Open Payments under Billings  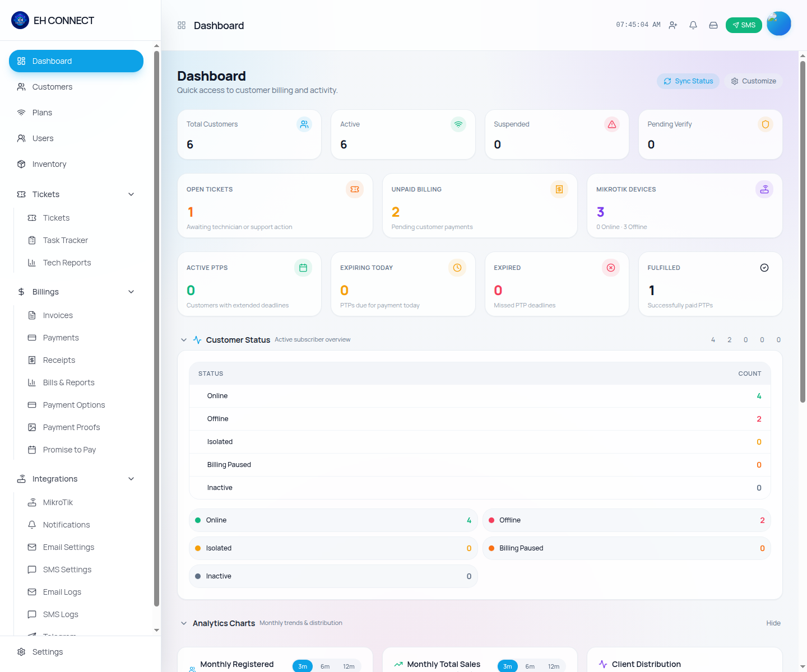point(82,338)
